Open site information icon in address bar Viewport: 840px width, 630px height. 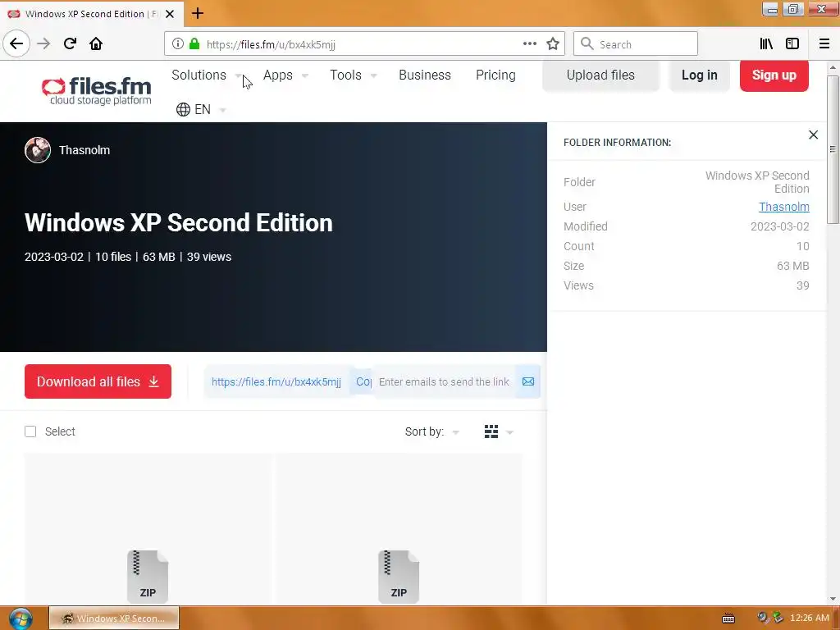pyautogui.click(x=178, y=44)
